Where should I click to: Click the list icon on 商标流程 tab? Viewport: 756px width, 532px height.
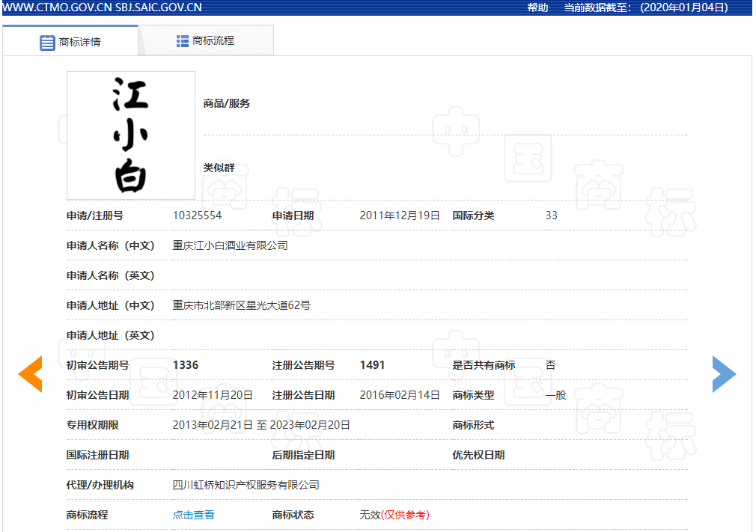pos(182,40)
